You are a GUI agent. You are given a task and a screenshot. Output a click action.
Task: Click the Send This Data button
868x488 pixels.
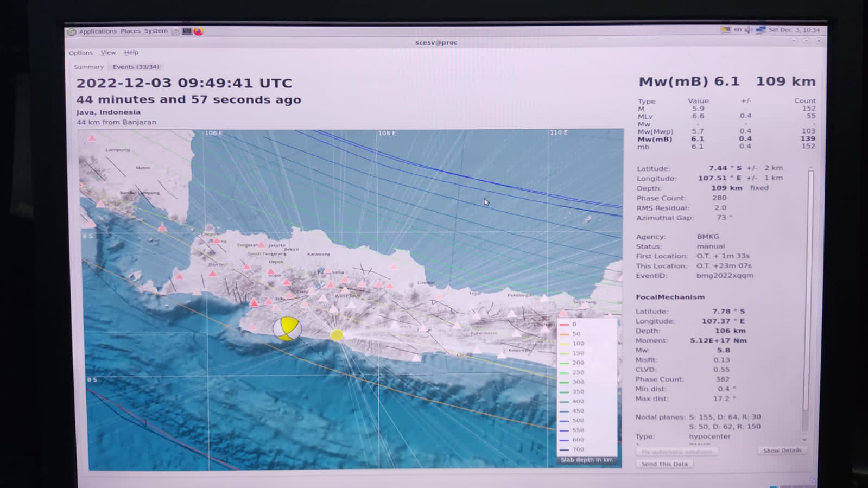click(664, 464)
